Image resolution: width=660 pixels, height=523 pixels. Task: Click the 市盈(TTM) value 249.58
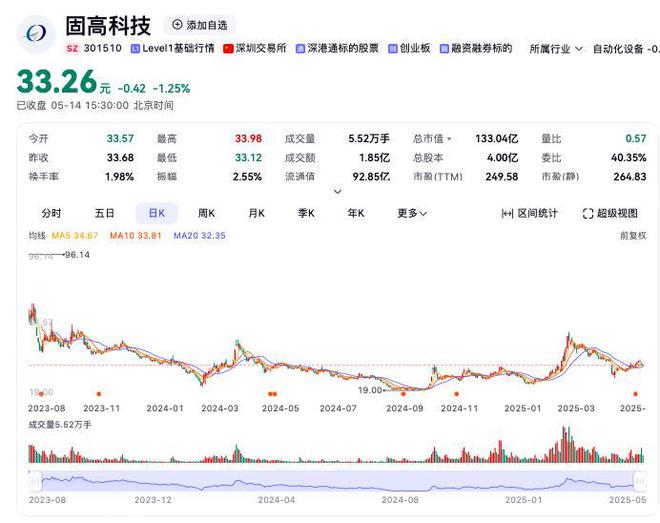502,177
